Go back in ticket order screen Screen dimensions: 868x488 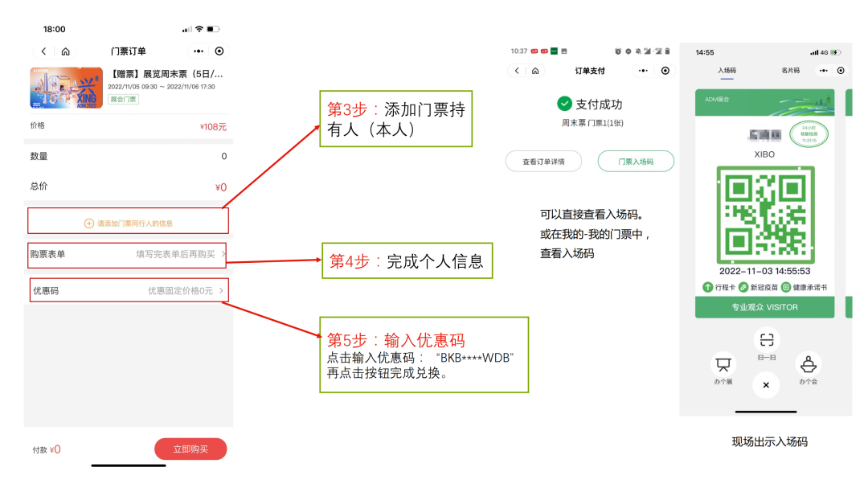43,51
